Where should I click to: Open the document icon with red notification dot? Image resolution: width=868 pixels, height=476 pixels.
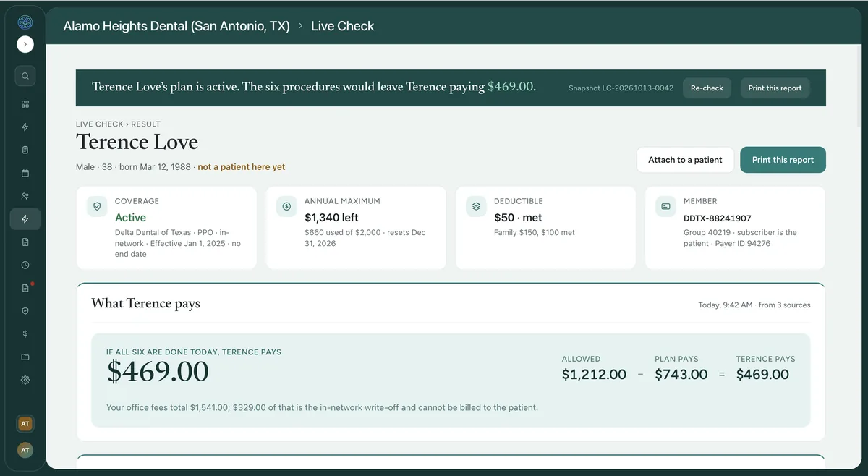[25, 288]
